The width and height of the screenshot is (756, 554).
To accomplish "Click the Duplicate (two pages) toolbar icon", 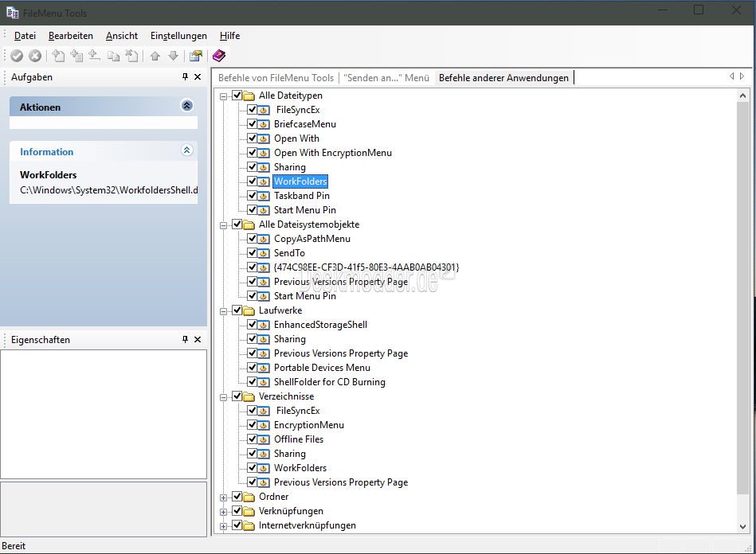I will coord(113,57).
